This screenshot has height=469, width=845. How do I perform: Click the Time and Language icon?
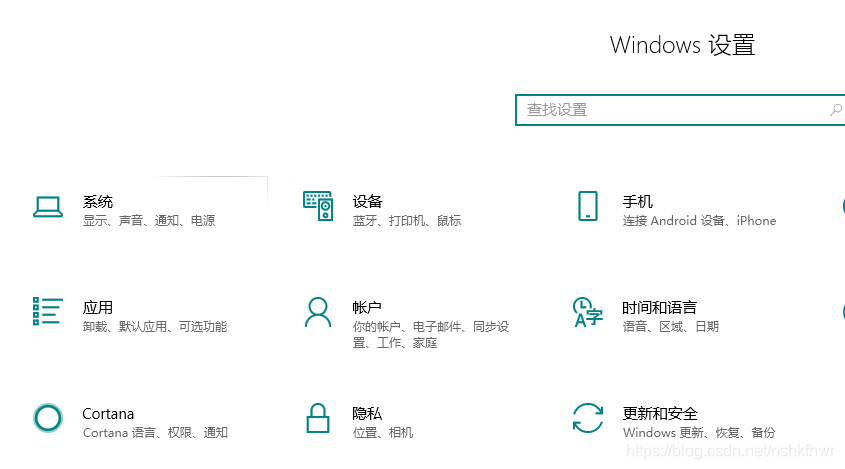pyautogui.click(x=587, y=312)
